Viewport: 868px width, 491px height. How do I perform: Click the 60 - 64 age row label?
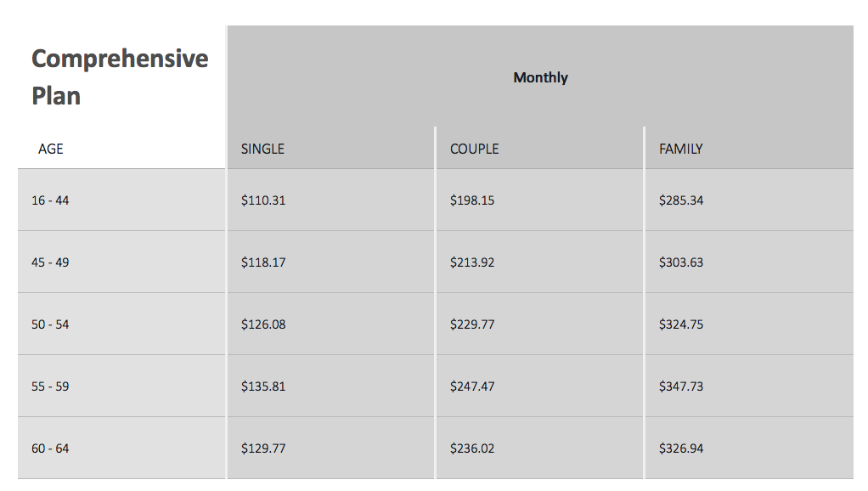(50, 449)
